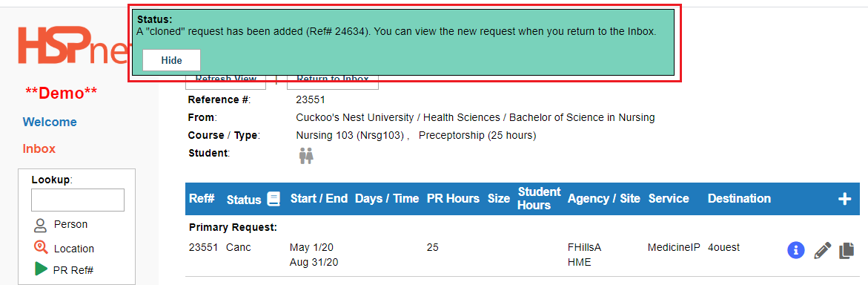Click the HSPnet logo

click(73, 45)
